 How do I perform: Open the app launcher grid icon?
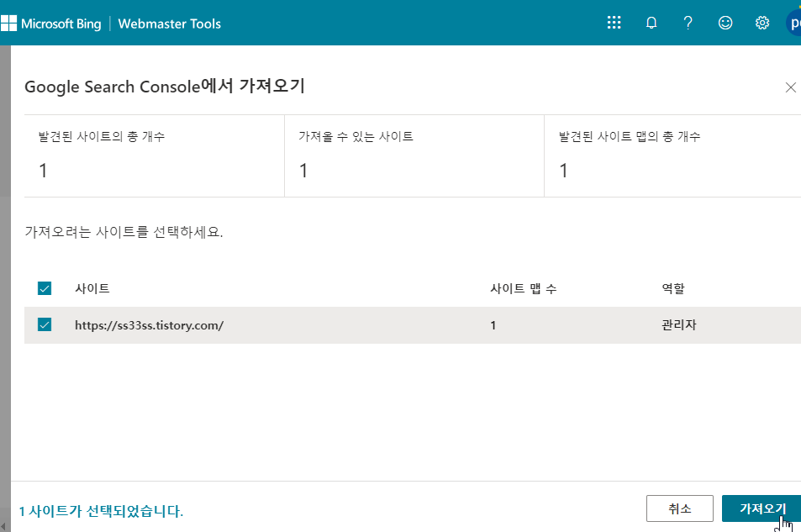point(614,23)
